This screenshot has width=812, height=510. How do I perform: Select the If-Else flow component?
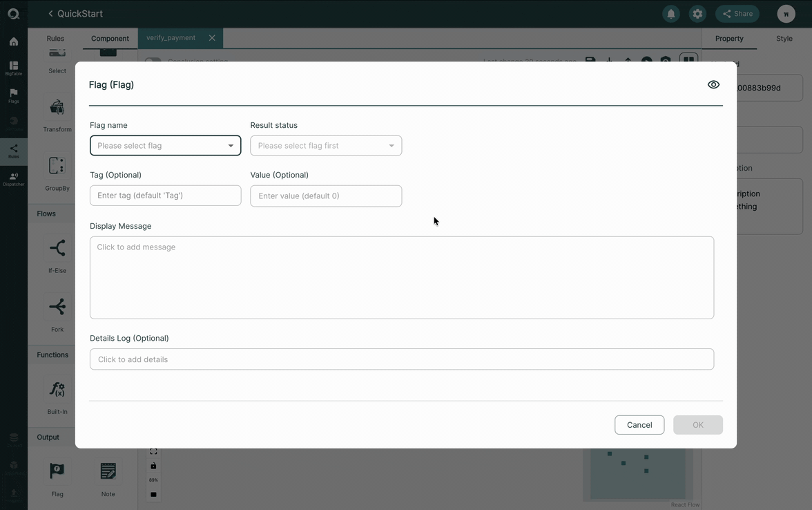coord(57,254)
